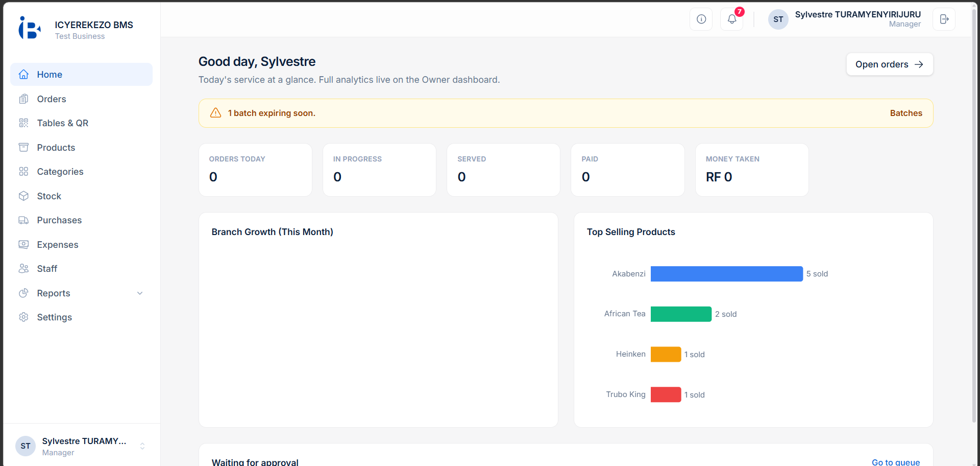Click the Staff people icon
This screenshot has width=980, height=466.
[x=23, y=269]
